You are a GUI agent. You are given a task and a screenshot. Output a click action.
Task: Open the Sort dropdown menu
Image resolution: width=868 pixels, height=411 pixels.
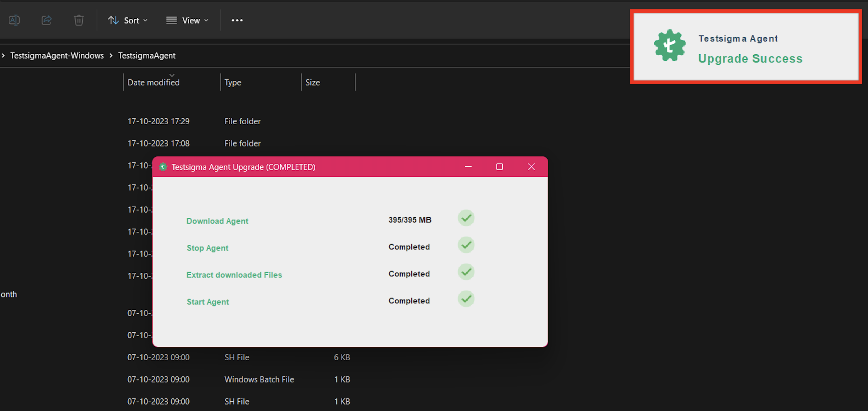128,20
